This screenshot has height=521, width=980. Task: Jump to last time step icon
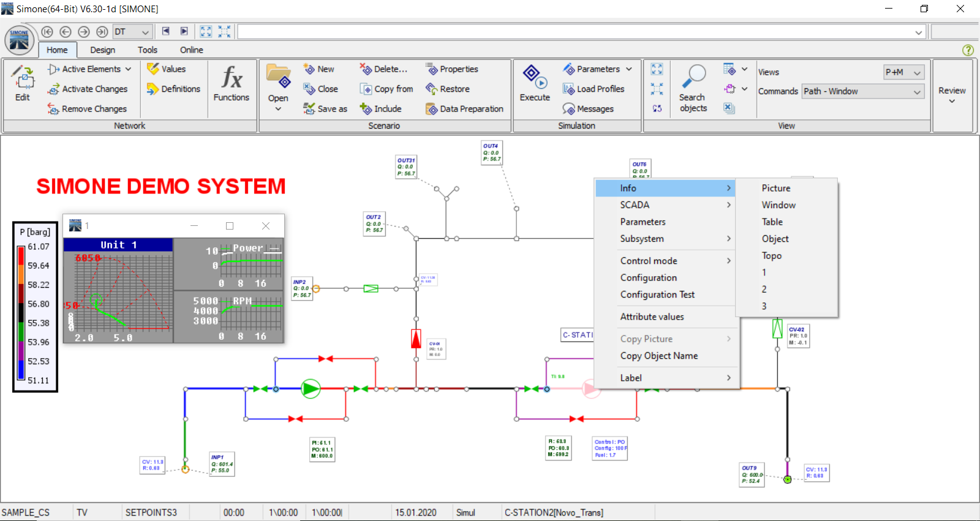tap(102, 32)
